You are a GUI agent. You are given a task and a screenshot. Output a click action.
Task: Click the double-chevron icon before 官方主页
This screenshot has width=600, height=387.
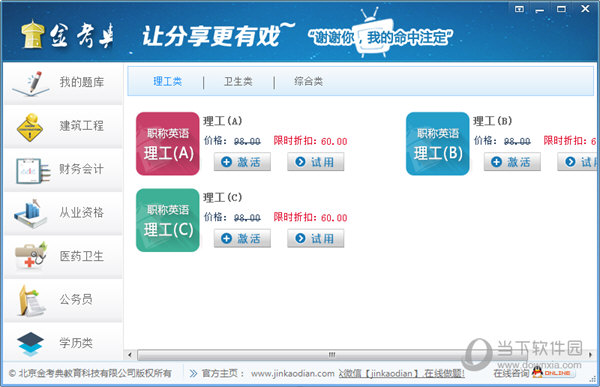[x=194, y=373]
